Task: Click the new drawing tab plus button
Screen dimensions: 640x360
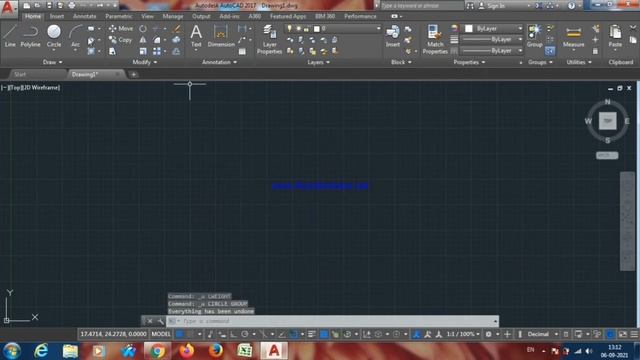Action: 133,74
